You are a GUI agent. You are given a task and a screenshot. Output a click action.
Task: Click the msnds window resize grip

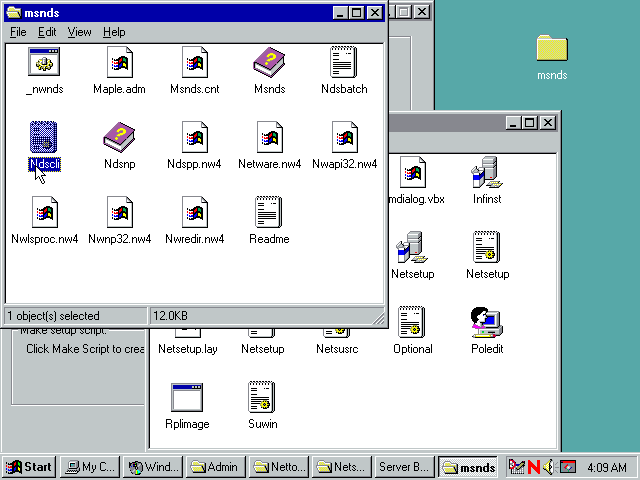click(378, 318)
